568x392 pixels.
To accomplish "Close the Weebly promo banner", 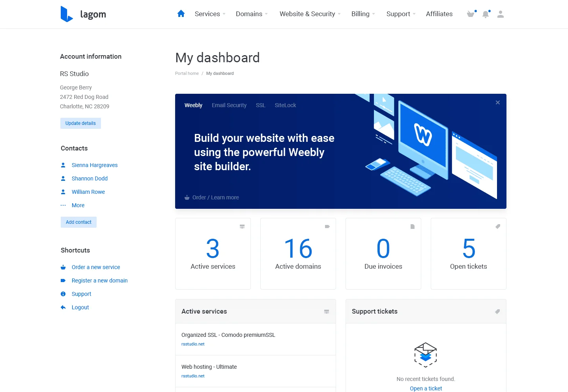I will click(x=498, y=102).
